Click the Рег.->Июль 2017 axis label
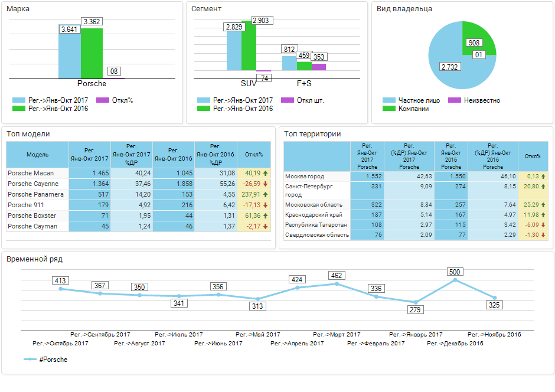This screenshot has height=392, width=555. tap(179, 335)
